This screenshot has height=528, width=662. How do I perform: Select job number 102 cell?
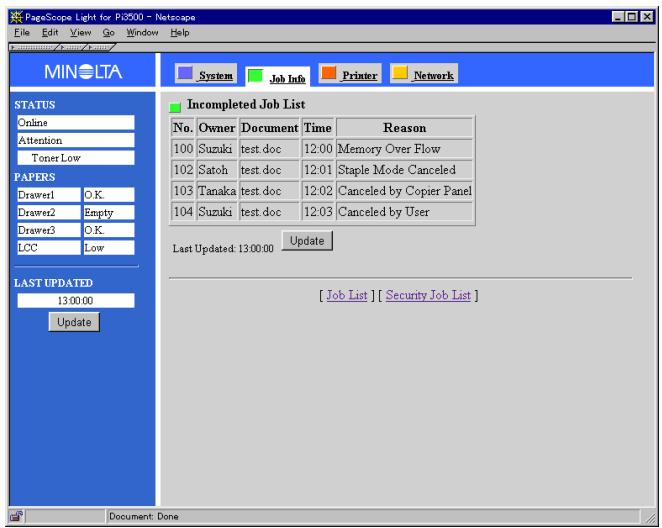[183, 170]
